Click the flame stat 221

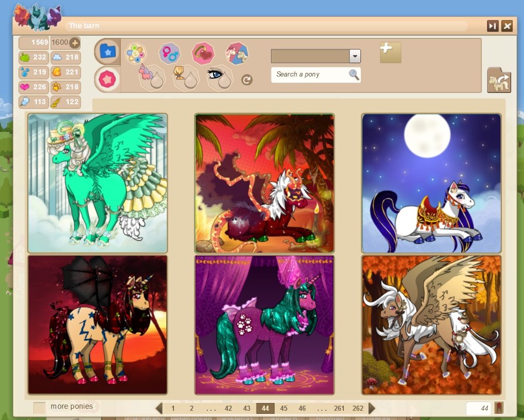(x=66, y=72)
